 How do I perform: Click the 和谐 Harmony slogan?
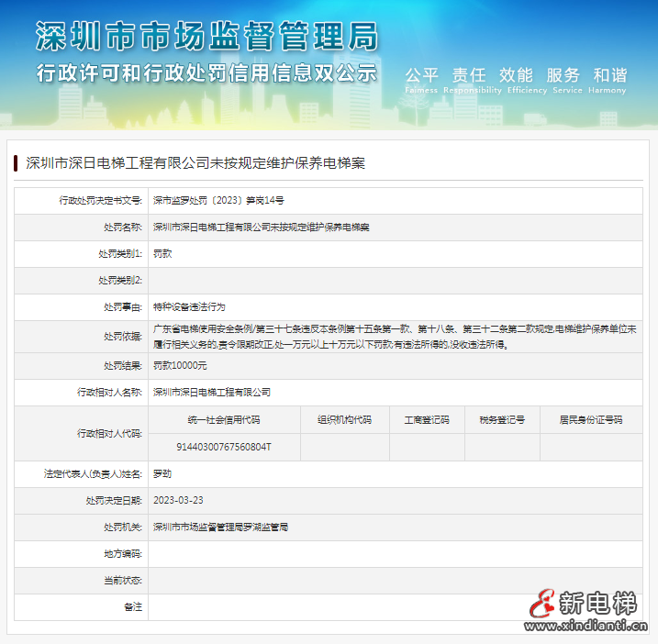pyautogui.click(x=608, y=80)
